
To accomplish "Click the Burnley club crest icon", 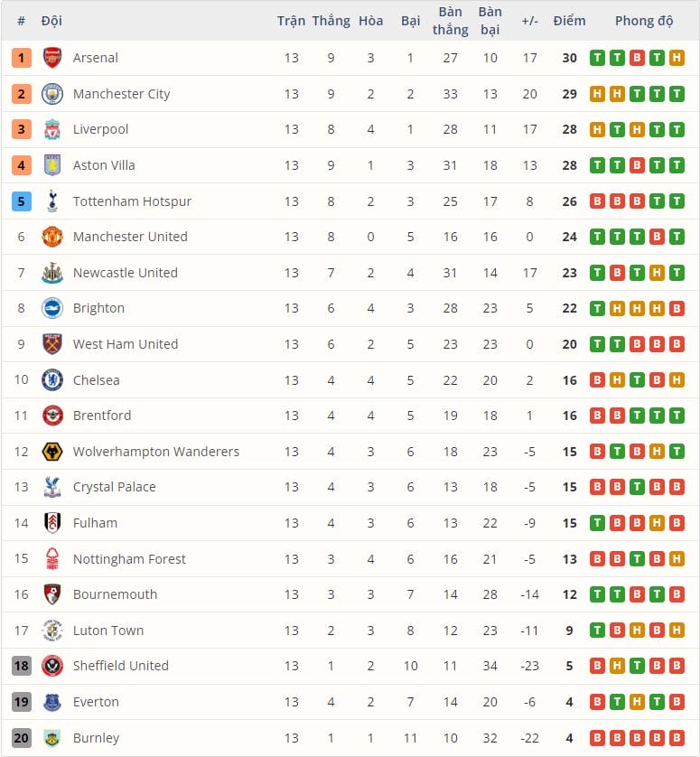I will (x=52, y=738).
